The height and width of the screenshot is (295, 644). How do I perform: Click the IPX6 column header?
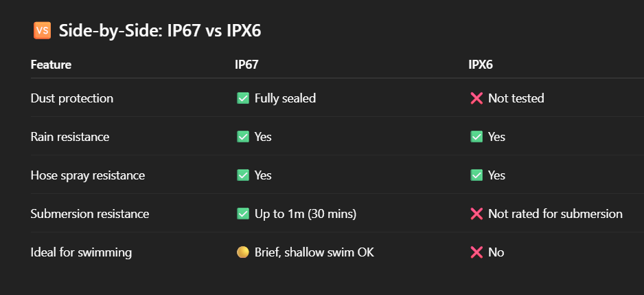481,65
